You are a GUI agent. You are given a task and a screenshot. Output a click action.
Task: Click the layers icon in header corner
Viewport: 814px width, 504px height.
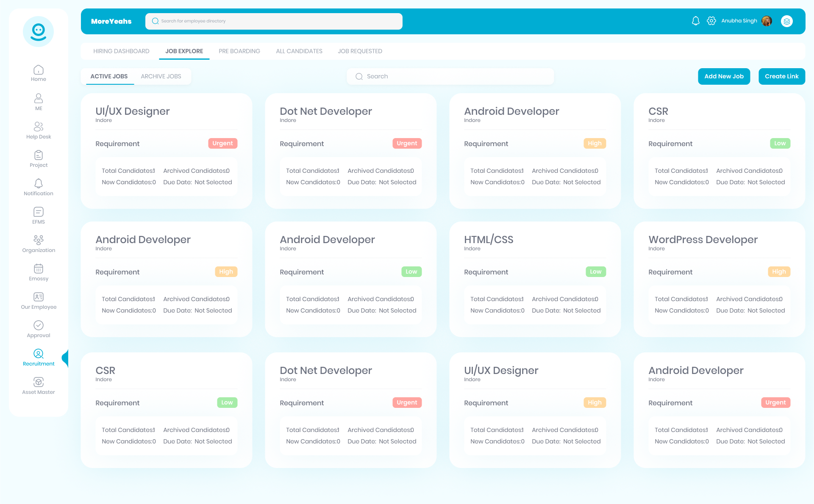point(787,21)
